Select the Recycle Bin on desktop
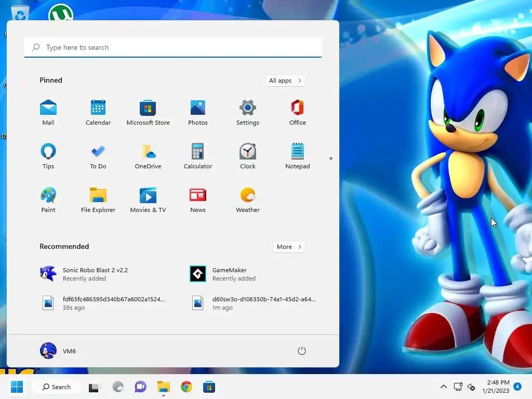This screenshot has height=399, width=532. [20, 14]
